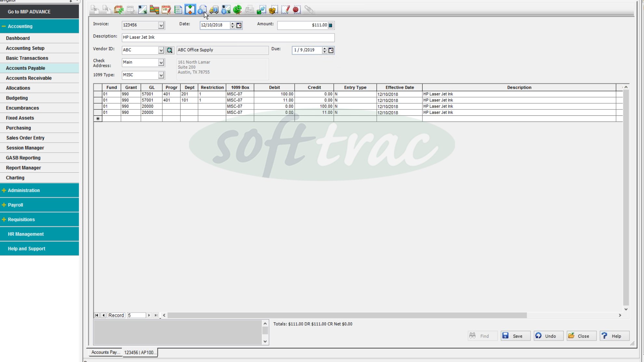Expand the Administration navigation section
The width and height of the screenshot is (644, 362).
[x=4, y=190]
